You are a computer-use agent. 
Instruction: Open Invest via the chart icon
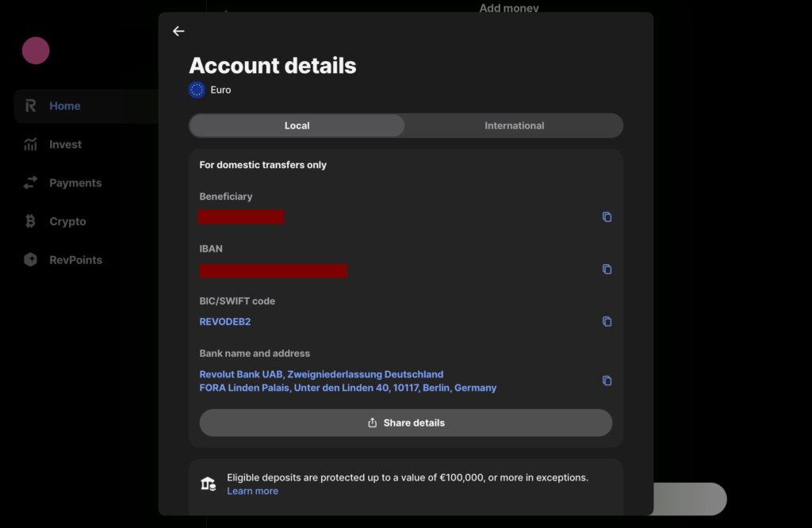pyautogui.click(x=30, y=144)
